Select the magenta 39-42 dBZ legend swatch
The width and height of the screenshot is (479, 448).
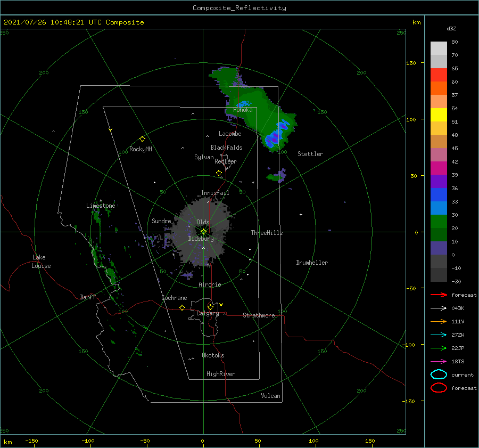pos(439,168)
